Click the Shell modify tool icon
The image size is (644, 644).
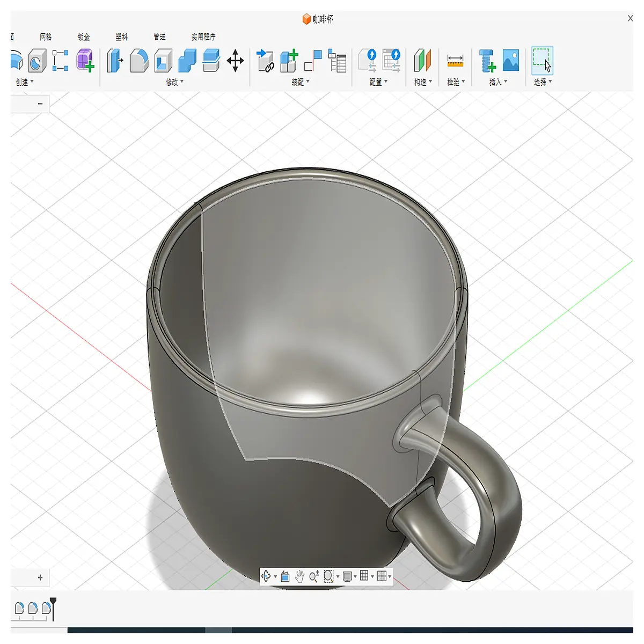[x=163, y=61]
